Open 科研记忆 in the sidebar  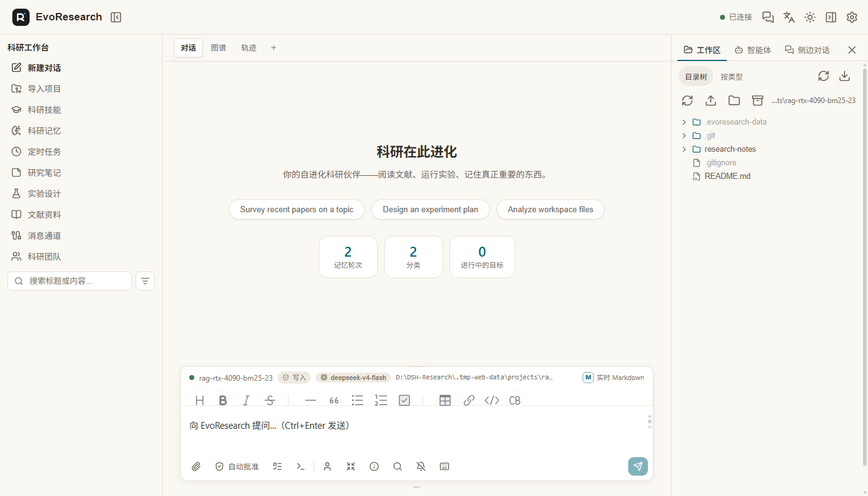(x=81, y=131)
